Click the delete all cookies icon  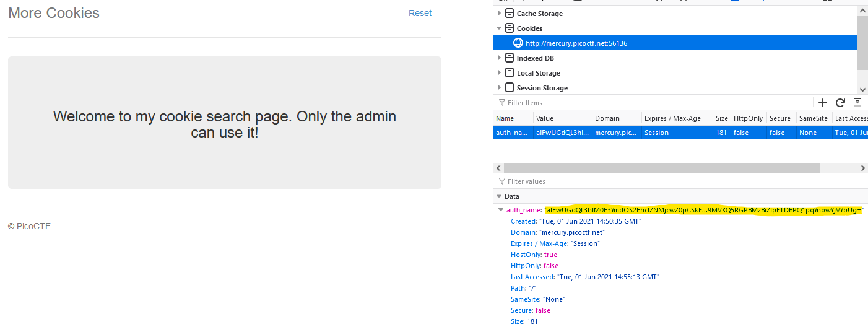857,103
